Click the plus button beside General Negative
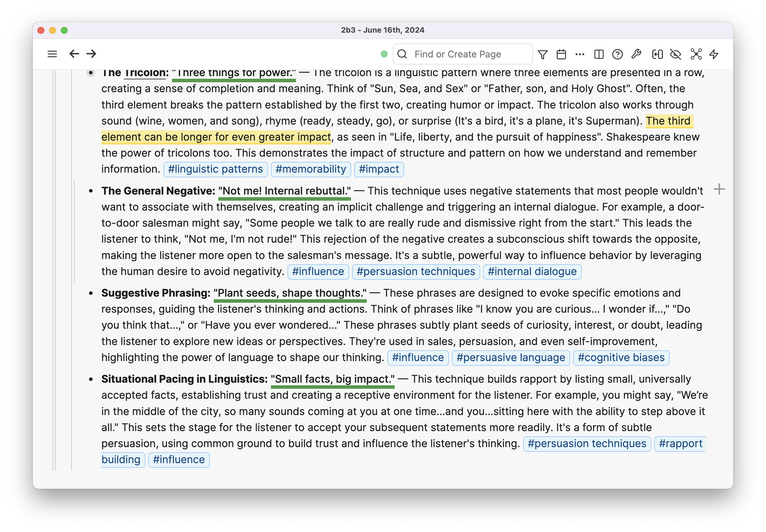The image size is (766, 532). 720,189
